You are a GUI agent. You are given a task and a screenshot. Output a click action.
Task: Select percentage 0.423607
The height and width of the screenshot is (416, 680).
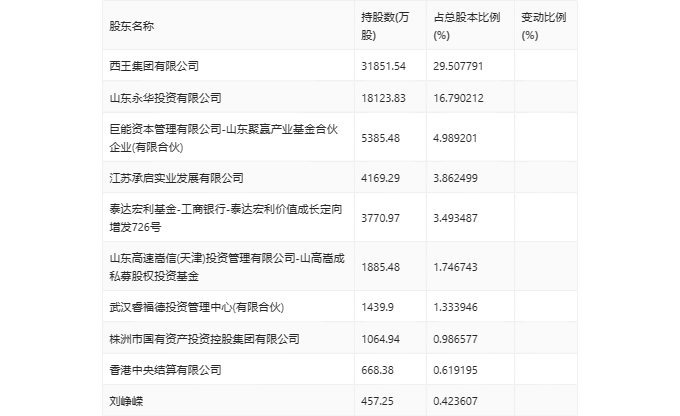pyautogui.click(x=455, y=401)
